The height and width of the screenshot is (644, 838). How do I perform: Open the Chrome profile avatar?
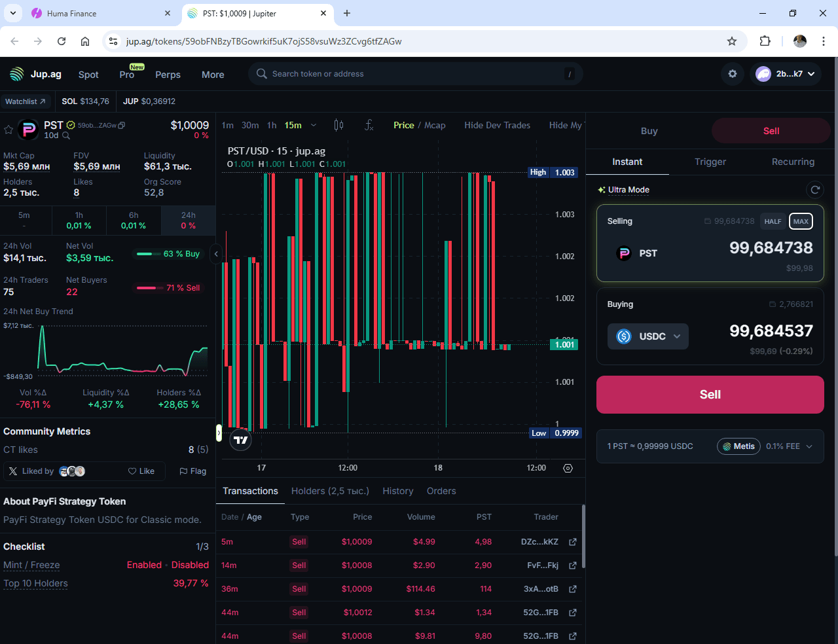tap(800, 41)
